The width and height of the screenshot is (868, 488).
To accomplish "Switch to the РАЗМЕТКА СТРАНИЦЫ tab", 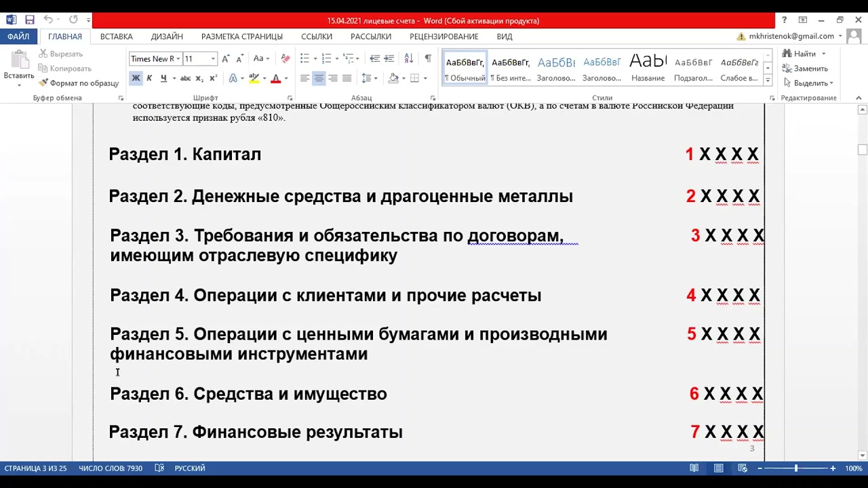I will [x=242, y=37].
